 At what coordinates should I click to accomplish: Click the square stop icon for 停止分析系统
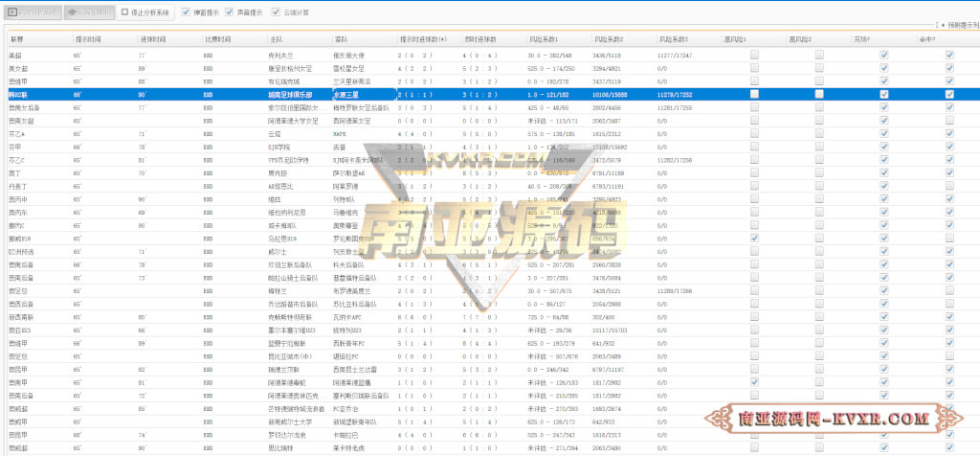[125, 11]
